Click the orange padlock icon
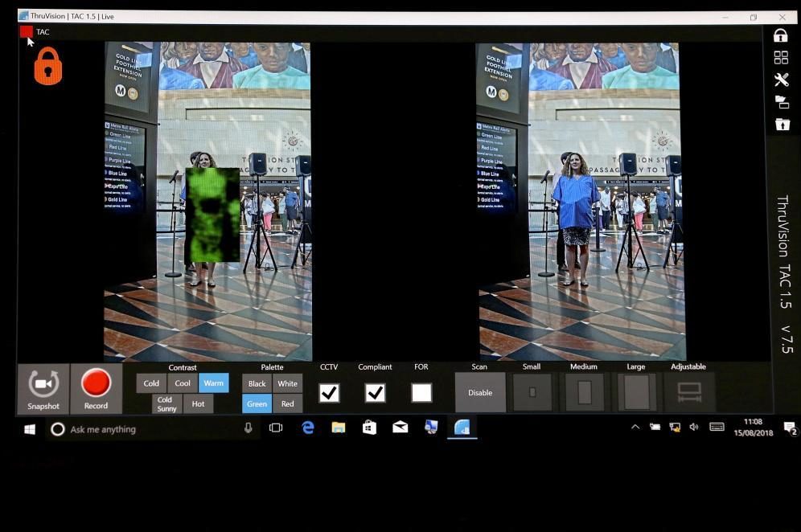This screenshot has height=532, width=801. tap(48, 66)
